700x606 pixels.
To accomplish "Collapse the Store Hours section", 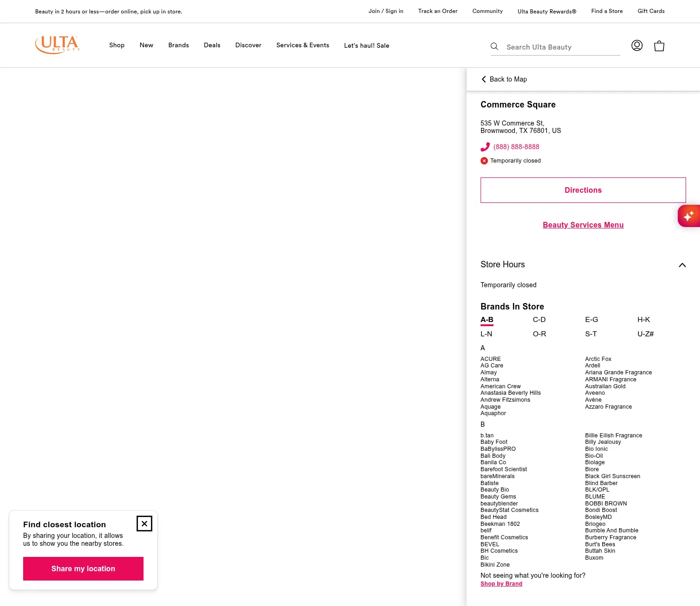I will (682, 265).
